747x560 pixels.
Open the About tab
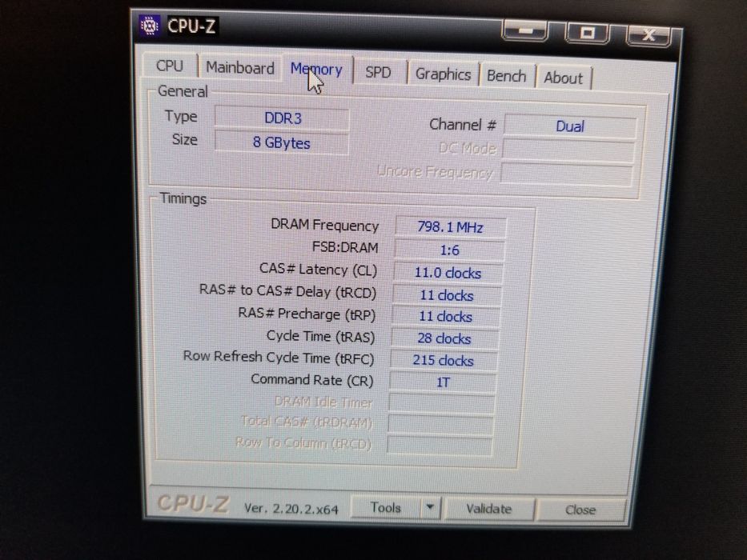[x=563, y=78]
